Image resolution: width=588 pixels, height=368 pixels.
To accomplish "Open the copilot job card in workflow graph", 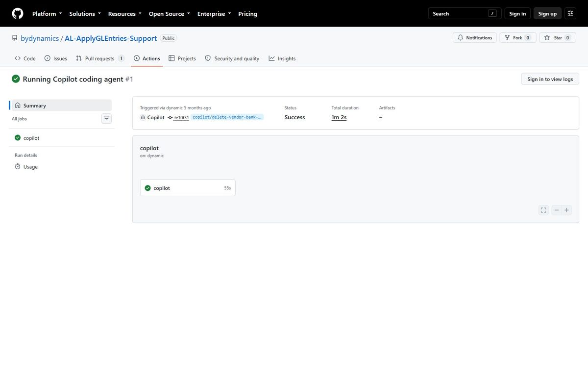I will tap(188, 188).
